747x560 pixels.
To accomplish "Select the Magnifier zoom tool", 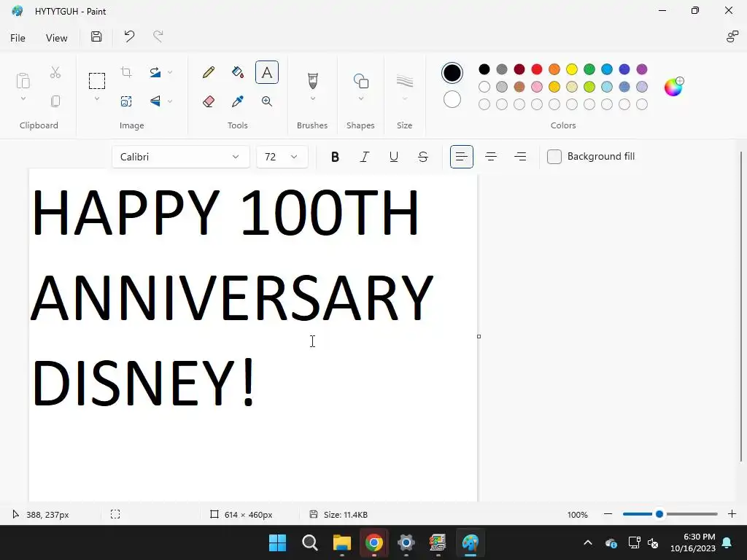I will pyautogui.click(x=267, y=101).
